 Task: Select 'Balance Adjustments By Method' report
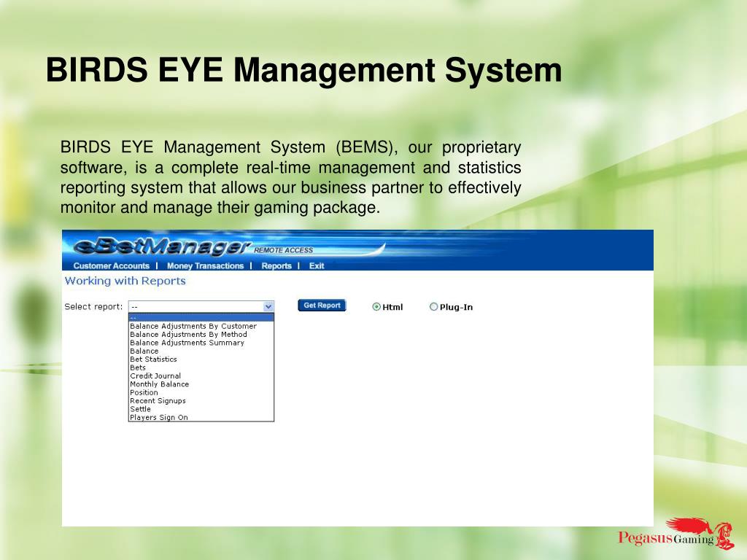click(x=201, y=335)
